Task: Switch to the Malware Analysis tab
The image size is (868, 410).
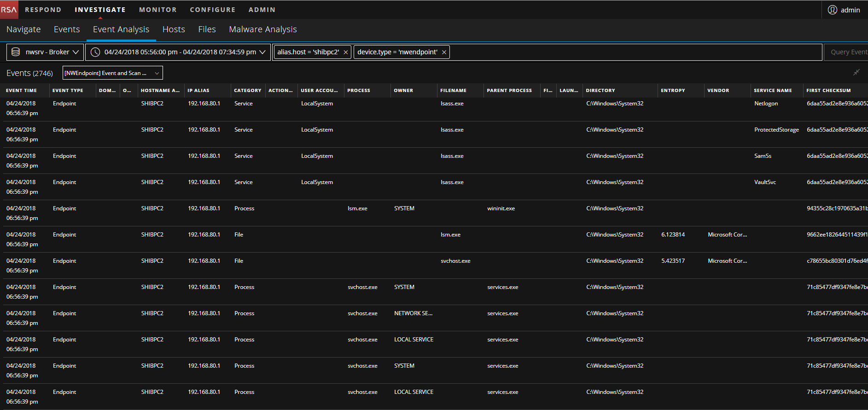Action: coord(262,29)
